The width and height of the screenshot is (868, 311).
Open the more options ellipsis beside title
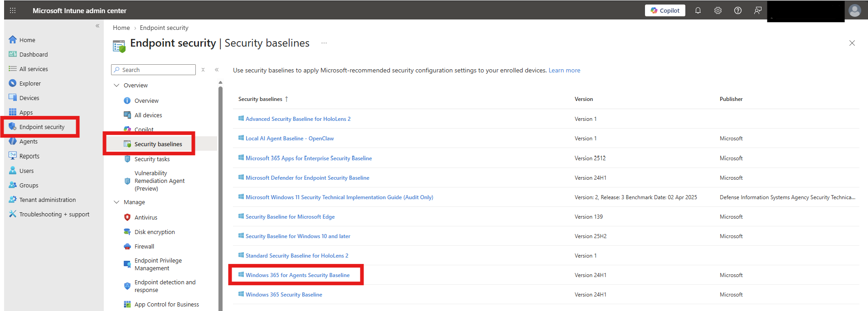324,43
